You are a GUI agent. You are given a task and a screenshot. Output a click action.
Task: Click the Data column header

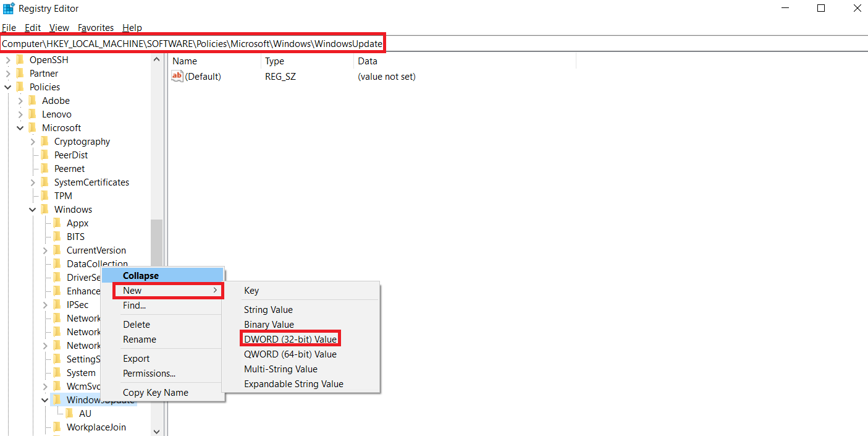pos(465,61)
